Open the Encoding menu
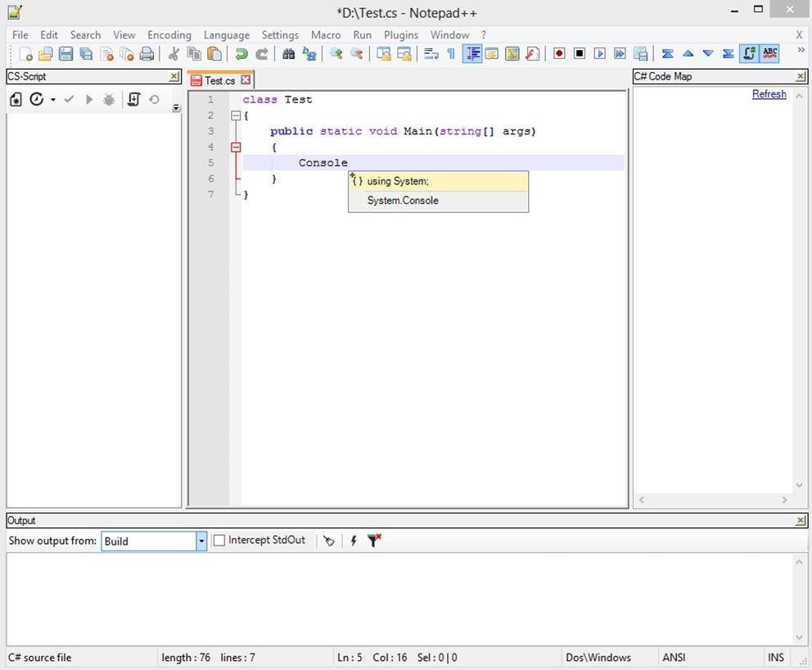 169,34
